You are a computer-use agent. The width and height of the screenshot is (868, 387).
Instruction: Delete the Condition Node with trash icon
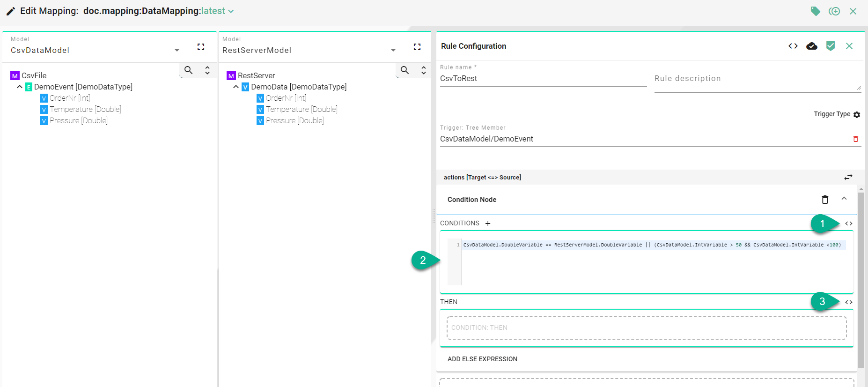(825, 200)
